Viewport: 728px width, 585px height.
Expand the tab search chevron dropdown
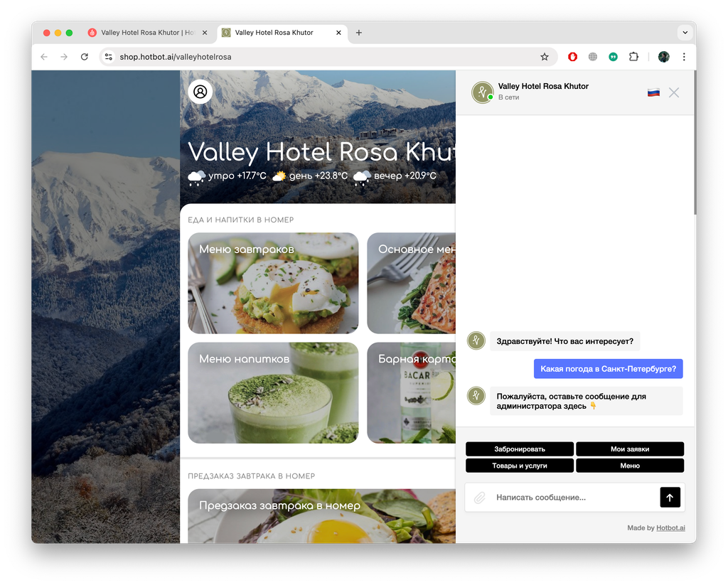685,33
